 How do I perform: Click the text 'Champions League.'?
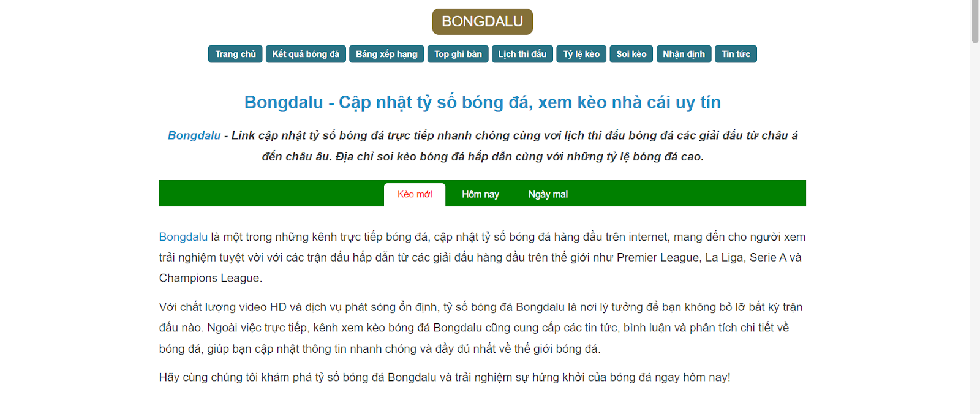tap(211, 278)
